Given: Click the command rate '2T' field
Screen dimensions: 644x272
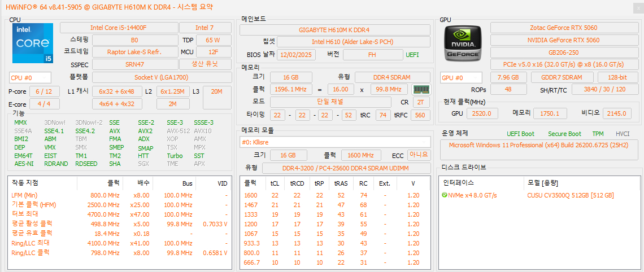Looking at the screenshot, I should [421, 102].
